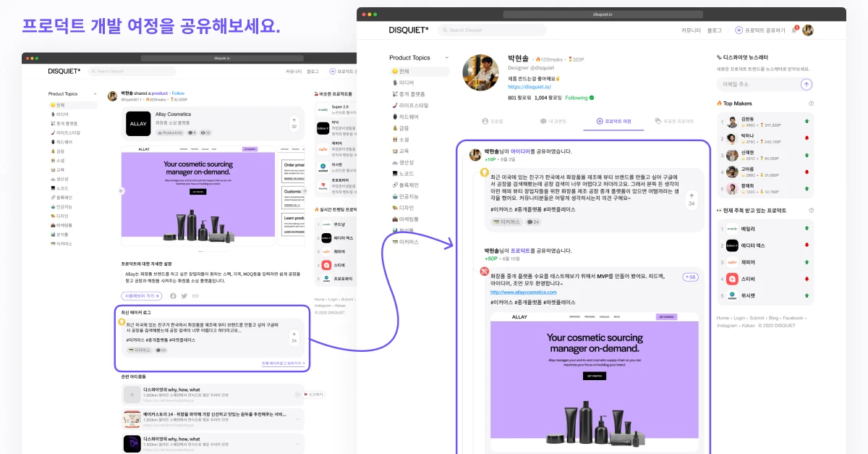Viewport: 868px width, 454px height.
Task: Click 프로덕트 공유하기 text in right window header
Action: 765,30
